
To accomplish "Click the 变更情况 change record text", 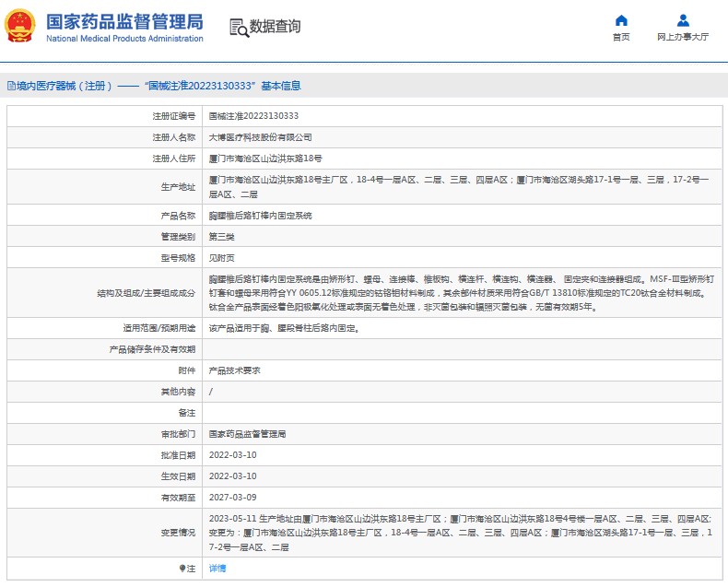I will (x=461, y=533).
